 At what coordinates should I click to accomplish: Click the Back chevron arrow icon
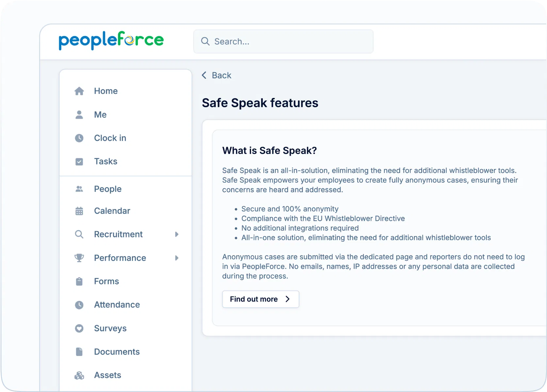(204, 75)
